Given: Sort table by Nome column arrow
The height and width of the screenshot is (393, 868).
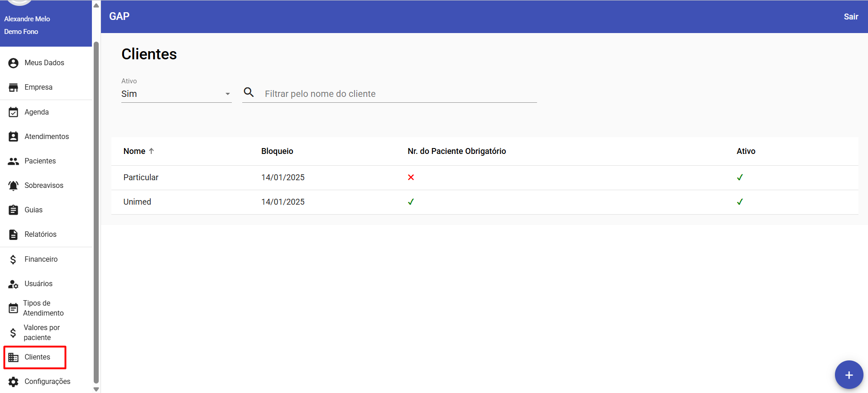Looking at the screenshot, I should pos(151,151).
